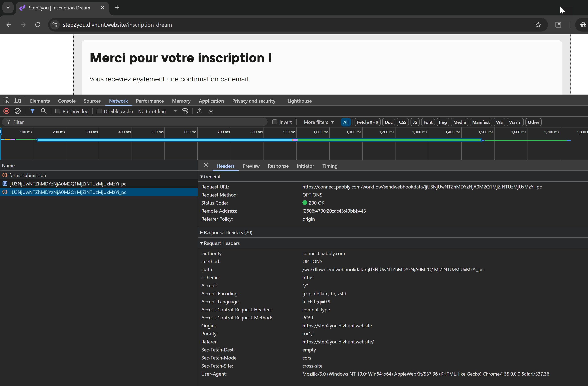Switch to the Elements panel
This screenshot has height=386, width=588.
(40, 101)
